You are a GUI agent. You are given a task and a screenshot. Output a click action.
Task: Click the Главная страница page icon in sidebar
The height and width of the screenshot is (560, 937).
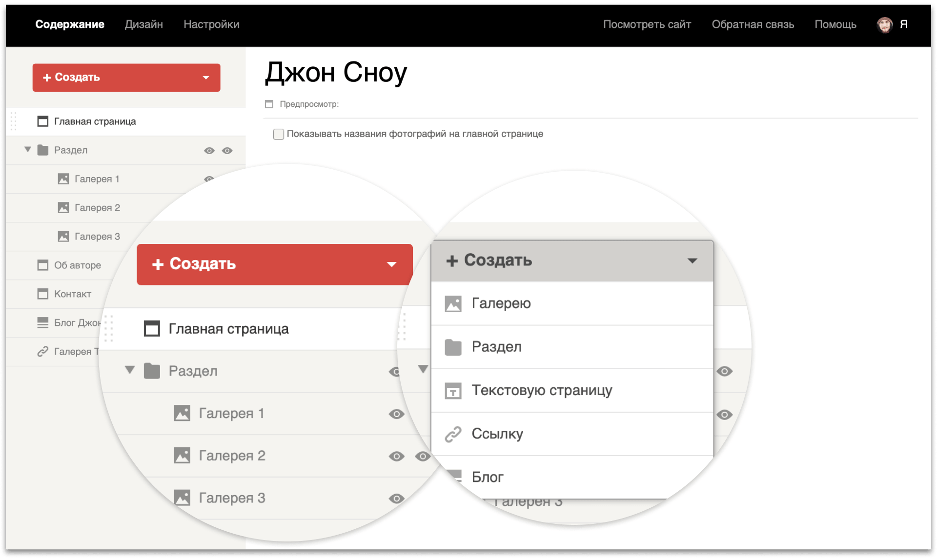coord(43,121)
